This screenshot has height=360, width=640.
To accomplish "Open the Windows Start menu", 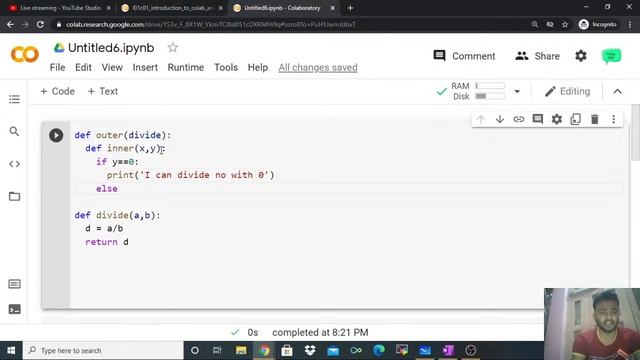I will (x=11, y=351).
